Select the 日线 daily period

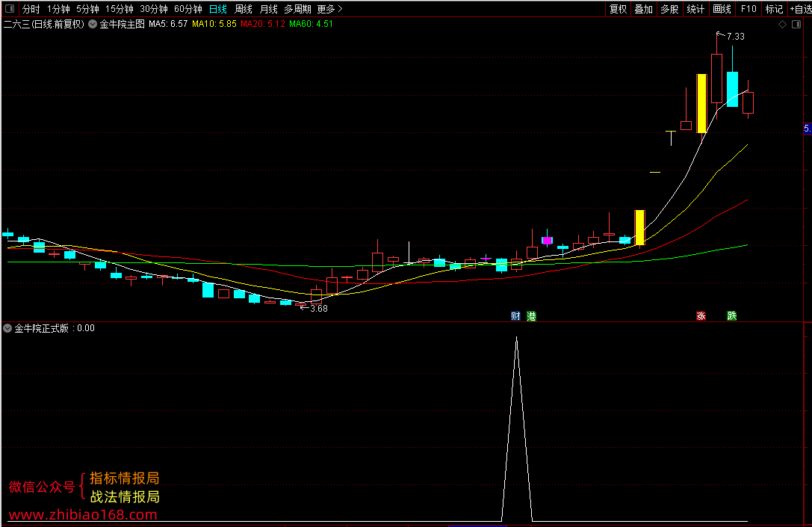pyautogui.click(x=218, y=9)
